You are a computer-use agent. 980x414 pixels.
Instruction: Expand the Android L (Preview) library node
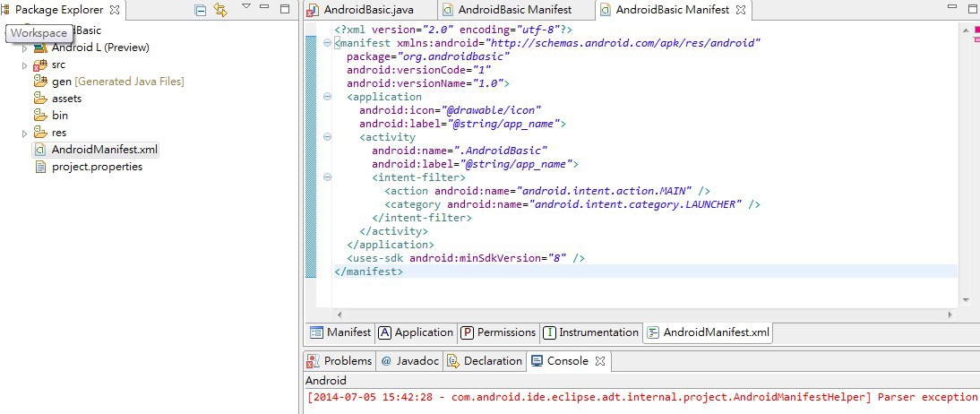pyautogui.click(x=25, y=48)
